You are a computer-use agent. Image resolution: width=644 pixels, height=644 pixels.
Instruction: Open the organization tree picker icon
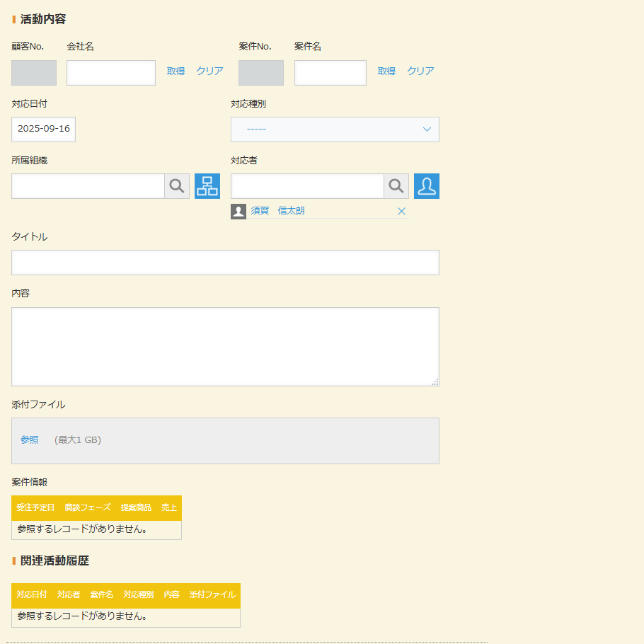coord(207,186)
